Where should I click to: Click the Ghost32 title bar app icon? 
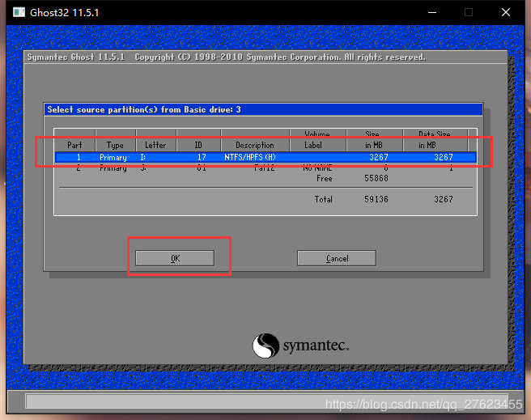pyautogui.click(x=19, y=12)
